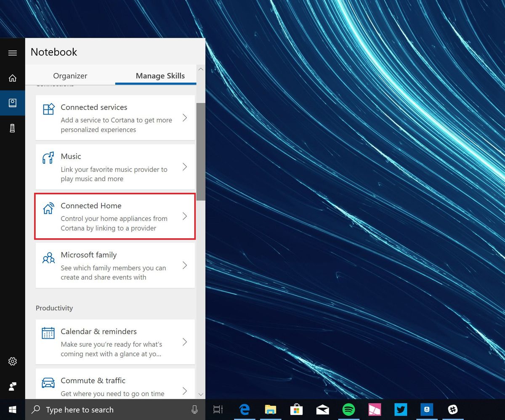
Task: Open Cortana Home from the sidebar
Action: 12,78
